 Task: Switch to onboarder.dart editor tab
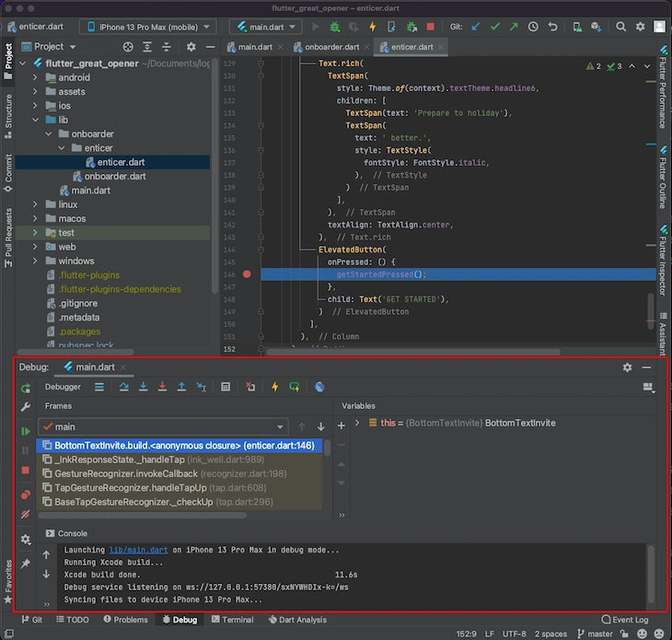click(x=331, y=47)
